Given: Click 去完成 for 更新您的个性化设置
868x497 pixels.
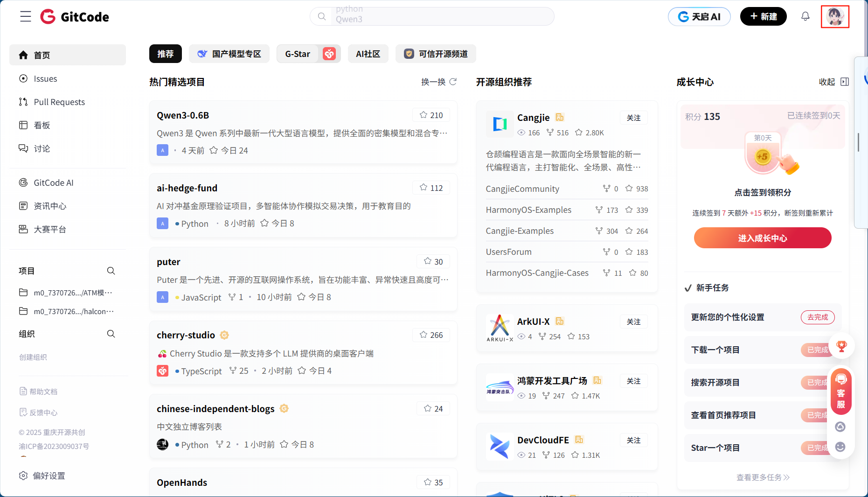Looking at the screenshot, I should [x=818, y=317].
